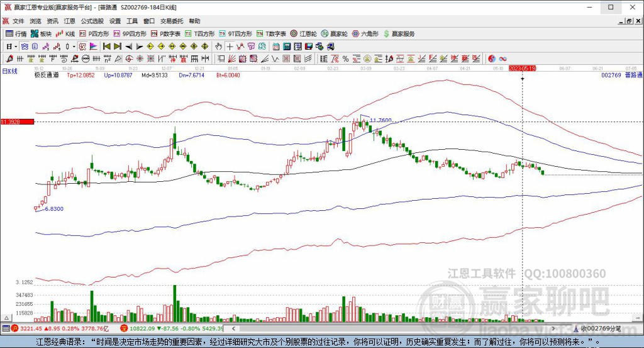Click the 11.7600 high price label
The image size is (644, 348).
380,120
